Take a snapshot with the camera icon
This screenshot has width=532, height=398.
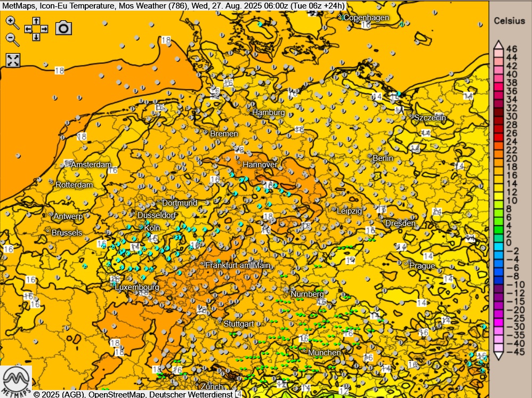[63, 28]
